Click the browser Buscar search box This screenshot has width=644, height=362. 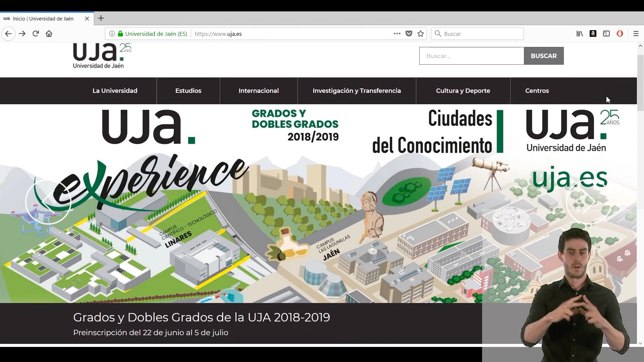477,34
